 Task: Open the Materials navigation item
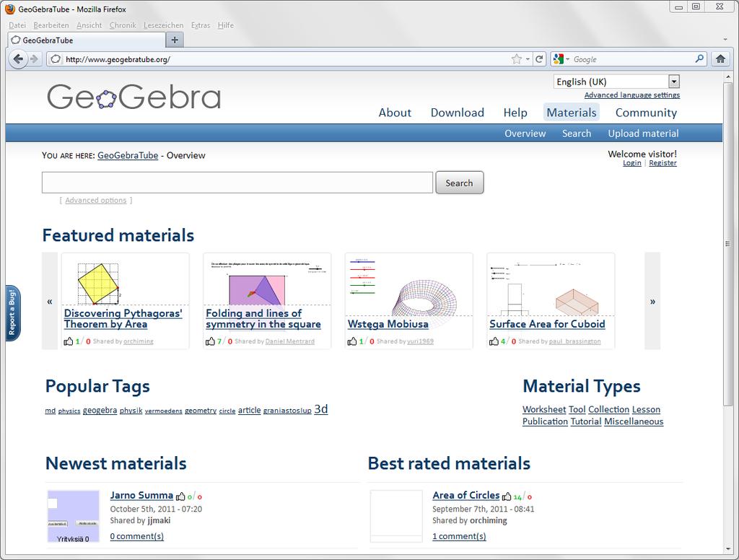[x=572, y=113]
